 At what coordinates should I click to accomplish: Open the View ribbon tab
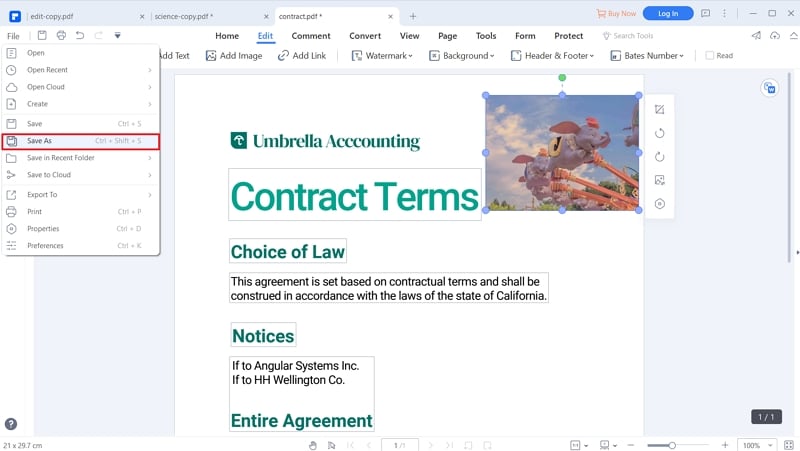click(409, 36)
